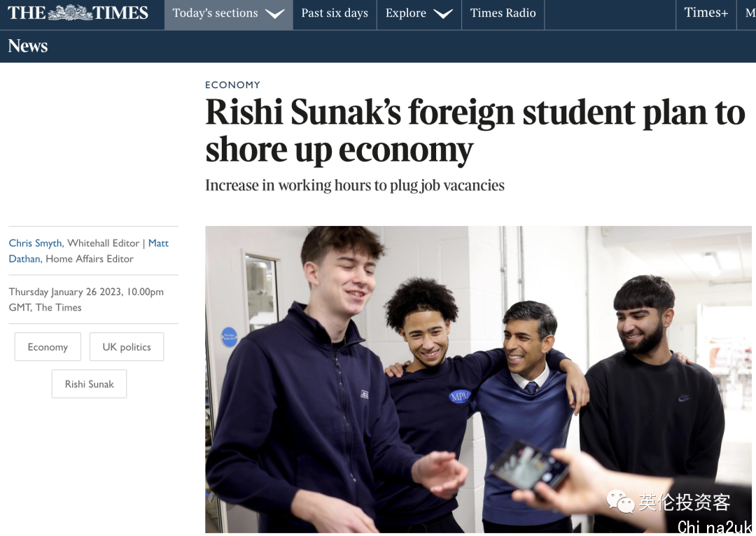Screen dimensions: 756x536
Task: Open the Times+ link
Action: pyautogui.click(x=706, y=15)
